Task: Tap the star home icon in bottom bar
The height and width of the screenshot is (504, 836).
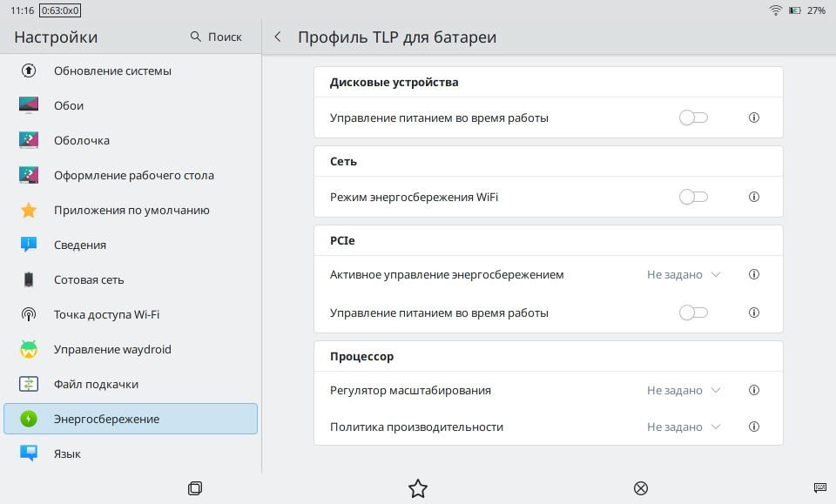Action: click(418, 488)
